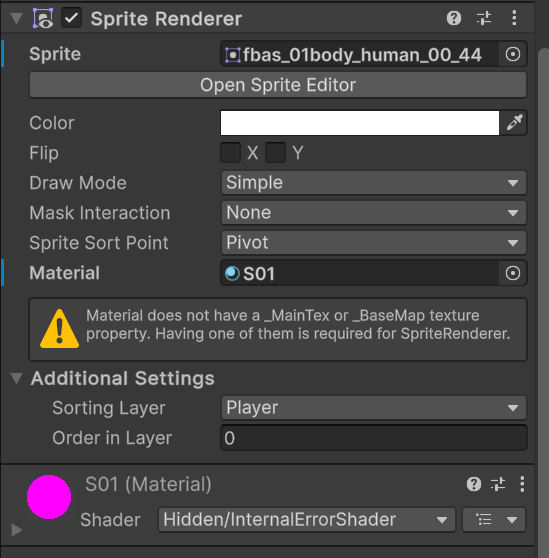Open the Draw Mode dropdown
Image resolution: width=549 pixels, height=558 pixels.
pos(374,183)
